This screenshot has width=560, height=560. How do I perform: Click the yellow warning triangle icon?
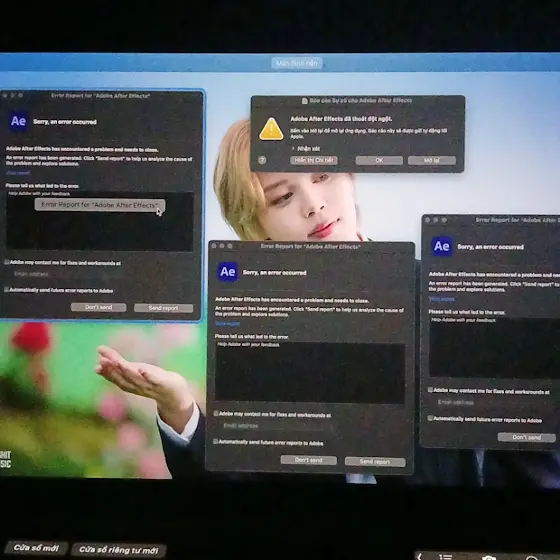[271, 129]
